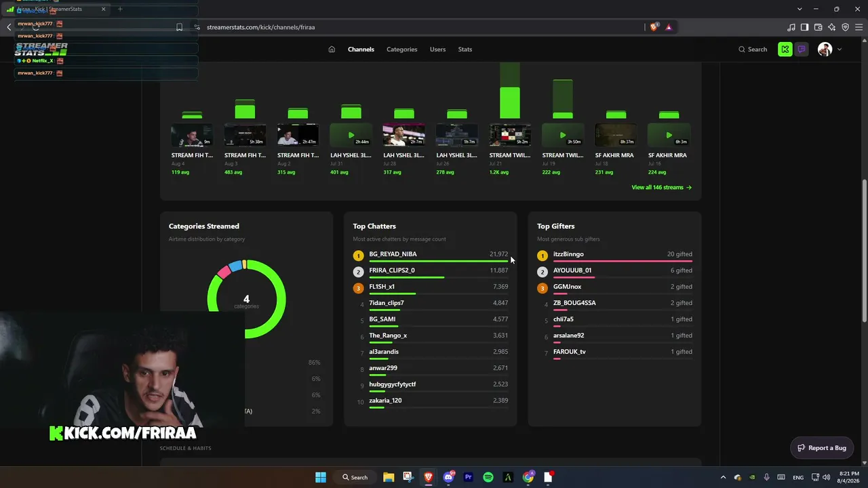The image size is (868, 488).
Task: Play the Jul 19 stream video
Action: [563, 136]
